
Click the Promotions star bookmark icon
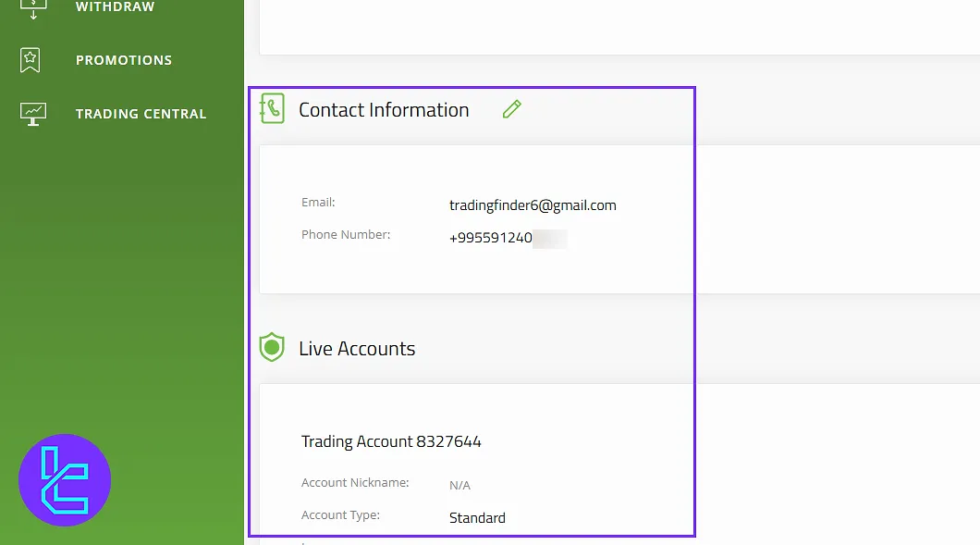tap(30, 60)
